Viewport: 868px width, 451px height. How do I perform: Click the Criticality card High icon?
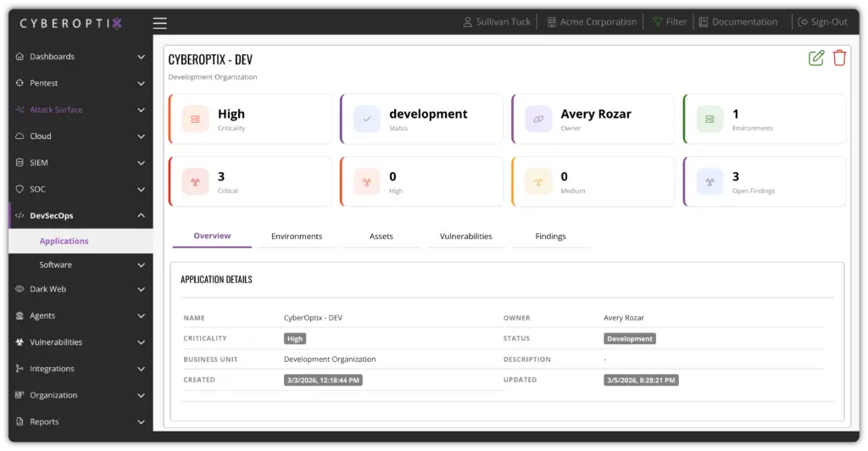point(195,120)
